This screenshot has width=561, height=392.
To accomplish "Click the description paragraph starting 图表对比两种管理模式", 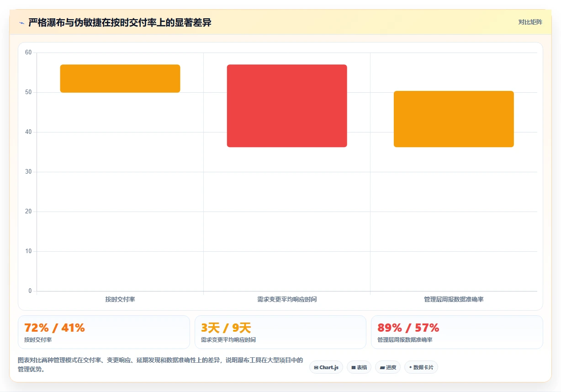I will click(x=160, y=365).
